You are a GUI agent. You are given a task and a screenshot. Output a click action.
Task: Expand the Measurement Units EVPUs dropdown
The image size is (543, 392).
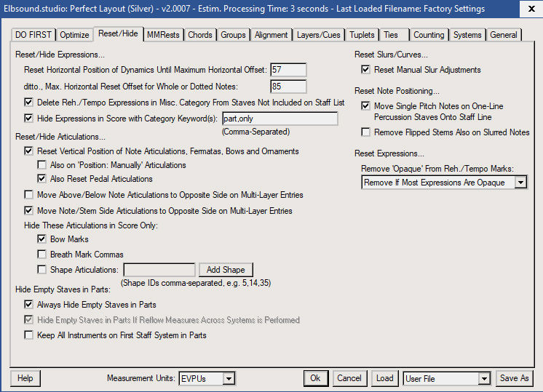[x=229, y=378]
